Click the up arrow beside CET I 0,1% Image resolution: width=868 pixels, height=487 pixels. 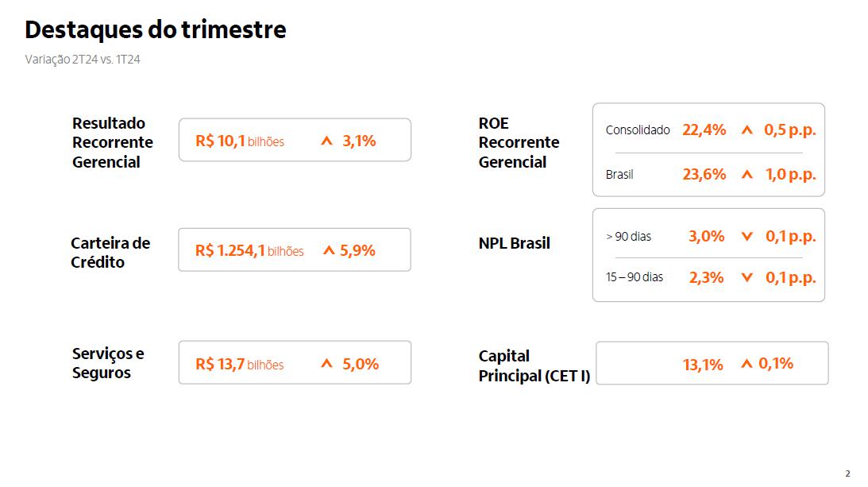pos(746,364)
